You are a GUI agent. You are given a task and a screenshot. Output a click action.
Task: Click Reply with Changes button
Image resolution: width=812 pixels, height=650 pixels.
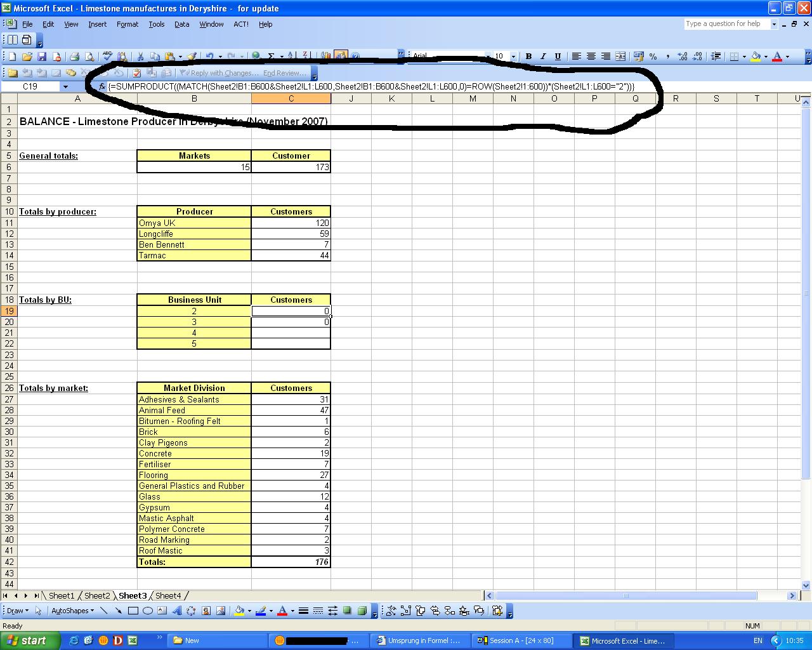[219, 73]
